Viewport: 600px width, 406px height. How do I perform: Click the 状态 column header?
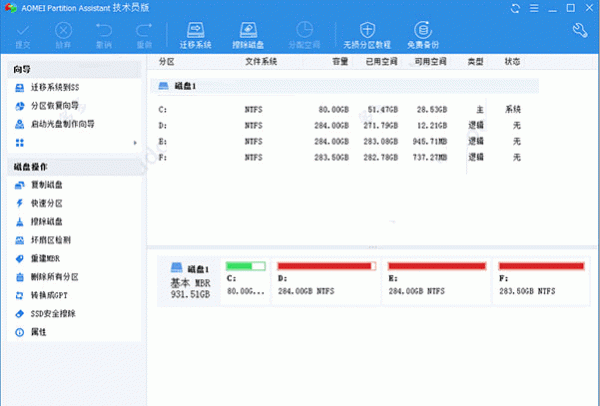512,62
